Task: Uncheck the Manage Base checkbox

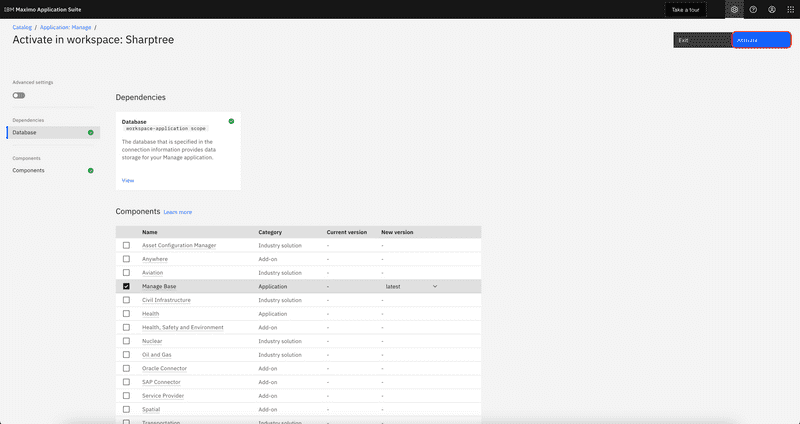Action: [126, 287]
